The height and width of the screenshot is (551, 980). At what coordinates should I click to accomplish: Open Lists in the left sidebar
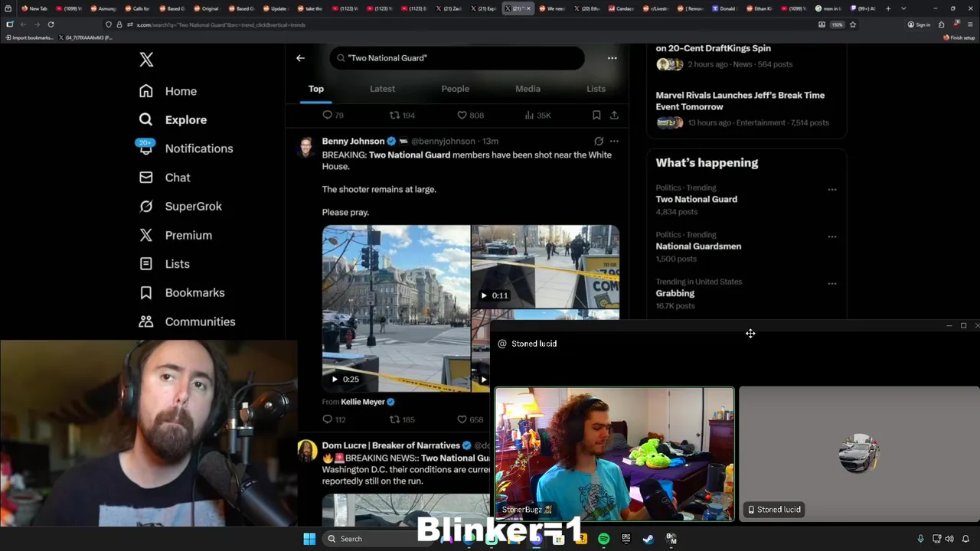pos(165,264)
